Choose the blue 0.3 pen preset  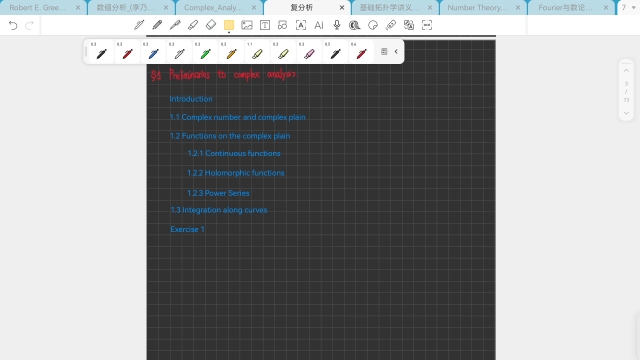coord(153,51)
